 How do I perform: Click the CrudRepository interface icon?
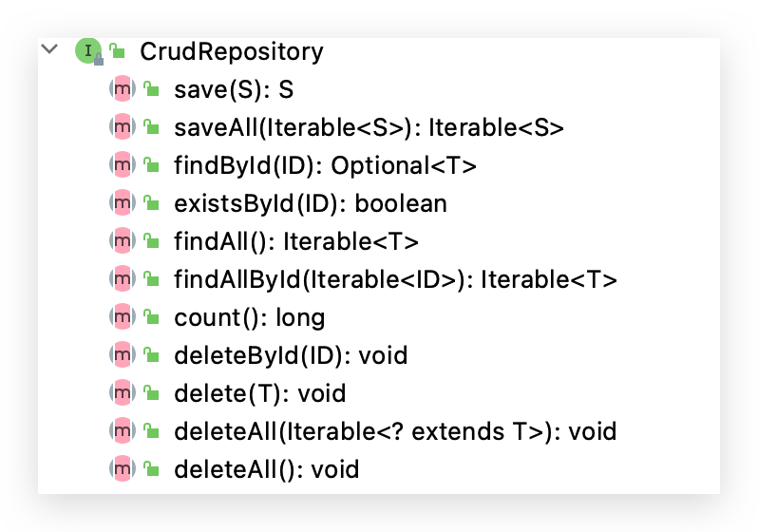click(88, 51)
